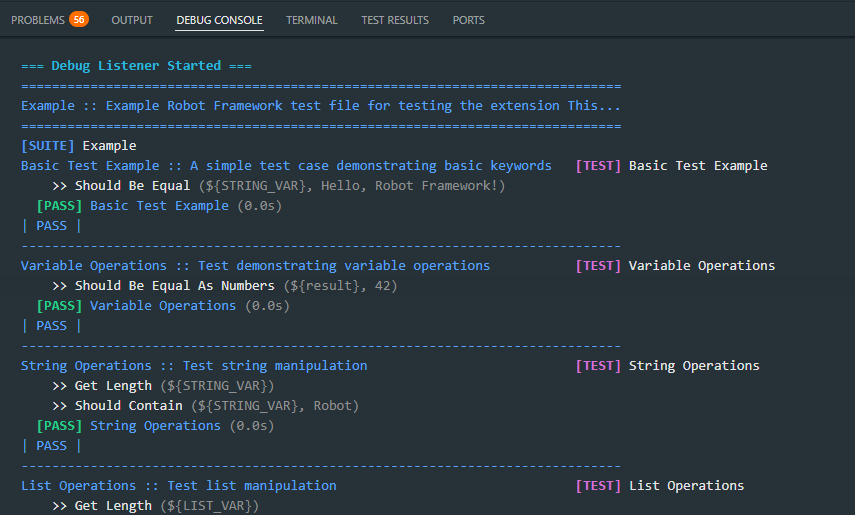Image resolution: width=855 pixels, height=515 pixels.
Task: Click the '[PASS] Basic Test Example (0.0s)' line
Action: (159, 206)
